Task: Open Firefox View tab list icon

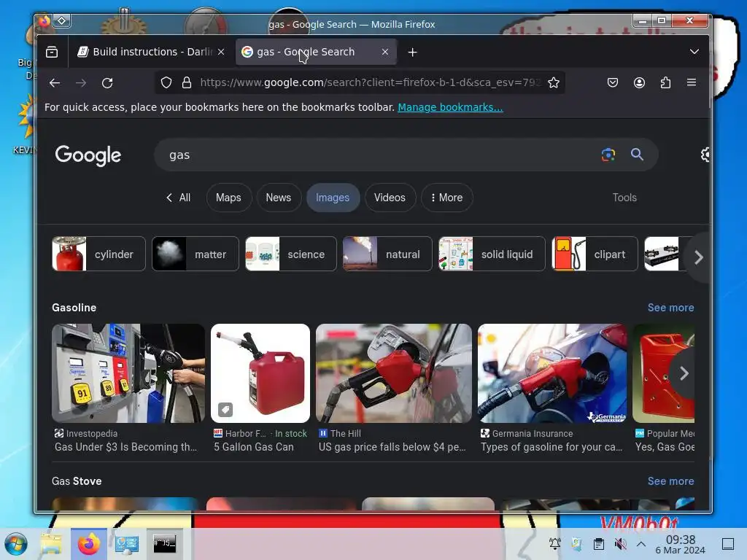Action: [x=52, y=52]
